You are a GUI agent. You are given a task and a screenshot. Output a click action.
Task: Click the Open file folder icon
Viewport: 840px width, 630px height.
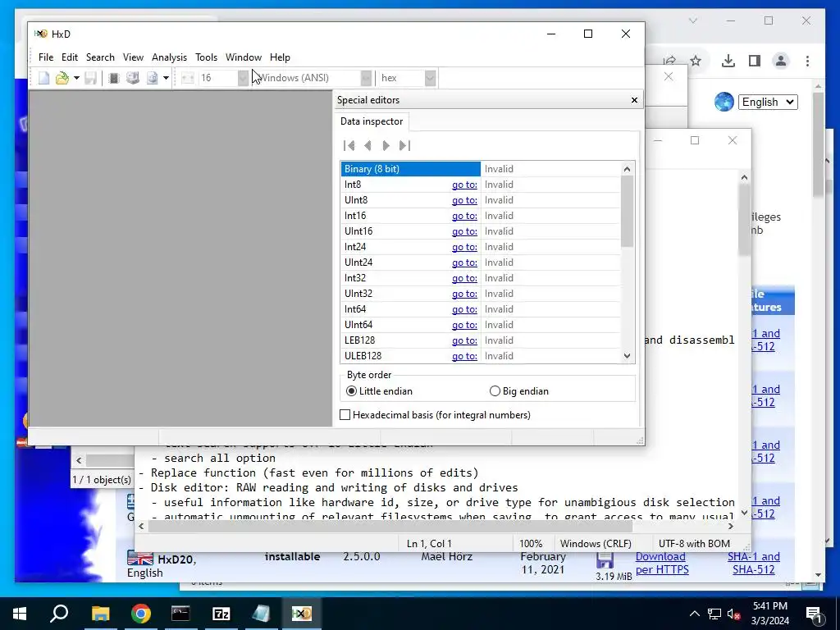62,78
